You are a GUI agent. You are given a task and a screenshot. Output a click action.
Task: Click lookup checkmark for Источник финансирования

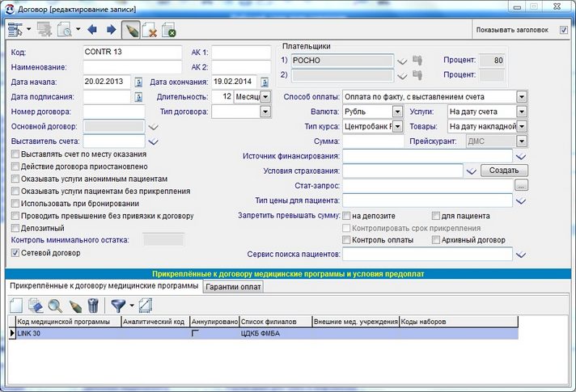pos(520,157)
